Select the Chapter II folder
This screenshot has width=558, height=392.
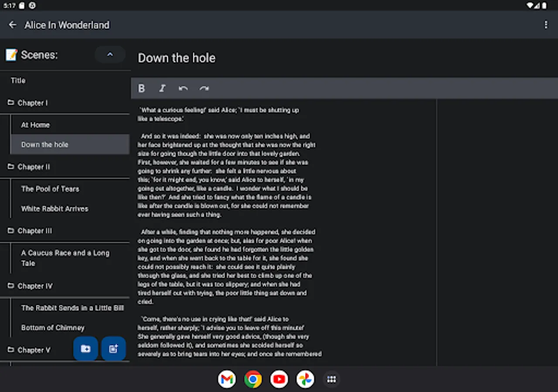[x=65, y=167]
